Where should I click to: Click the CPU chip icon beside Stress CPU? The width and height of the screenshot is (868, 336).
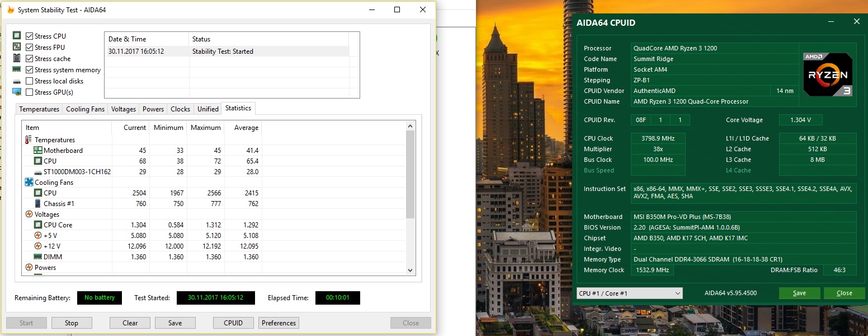click(17, 35)
